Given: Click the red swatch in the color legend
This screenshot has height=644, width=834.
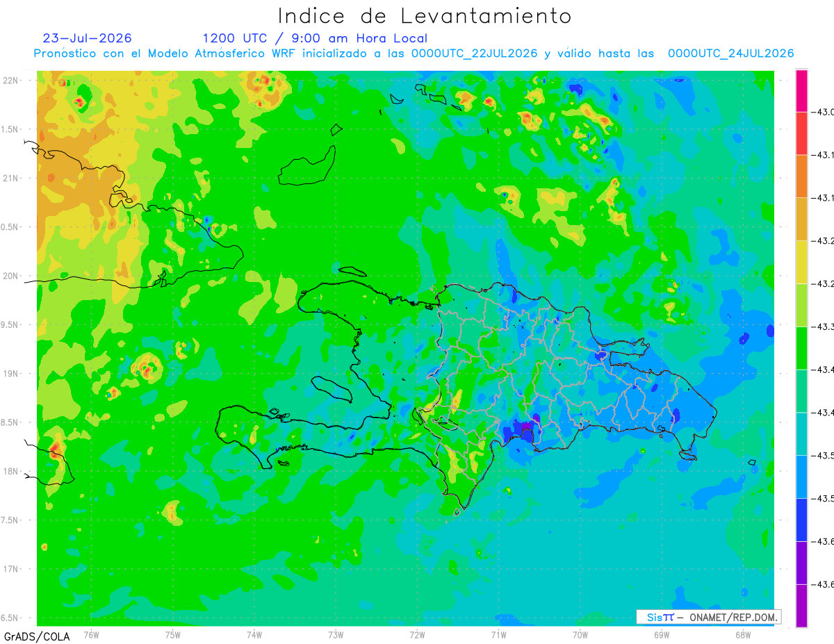Looking at the screenshot, I should coord(801,133).
